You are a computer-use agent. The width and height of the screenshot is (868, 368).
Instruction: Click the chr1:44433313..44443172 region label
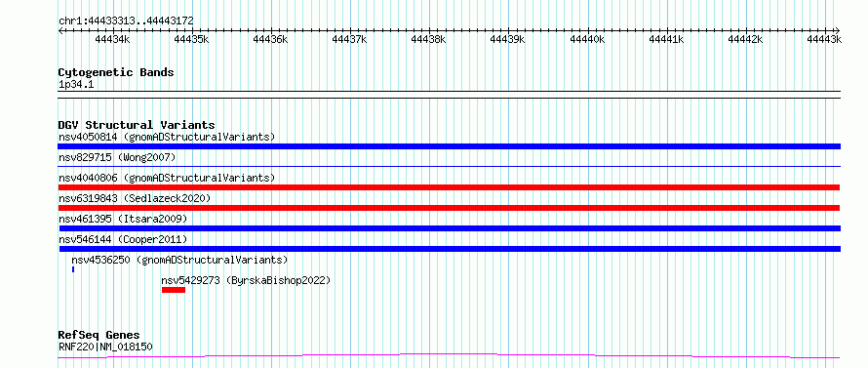(x=126, y=21)
